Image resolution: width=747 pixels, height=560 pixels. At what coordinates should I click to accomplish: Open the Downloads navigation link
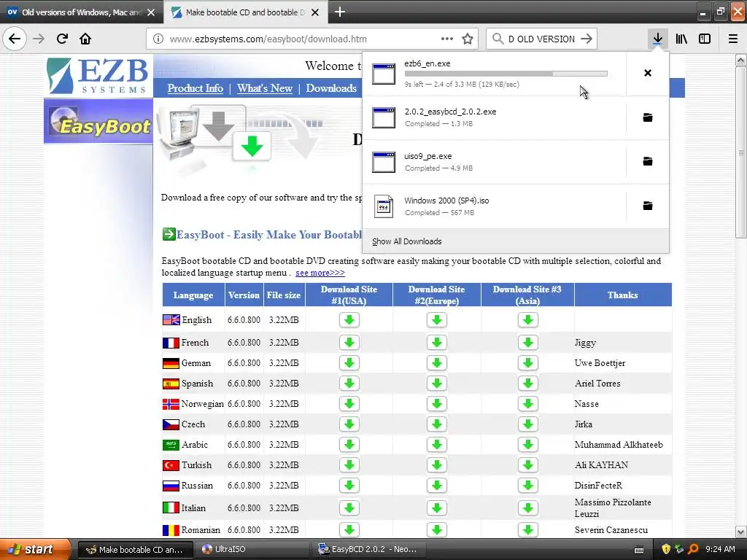pyautogui.click(x=331, y=88)
